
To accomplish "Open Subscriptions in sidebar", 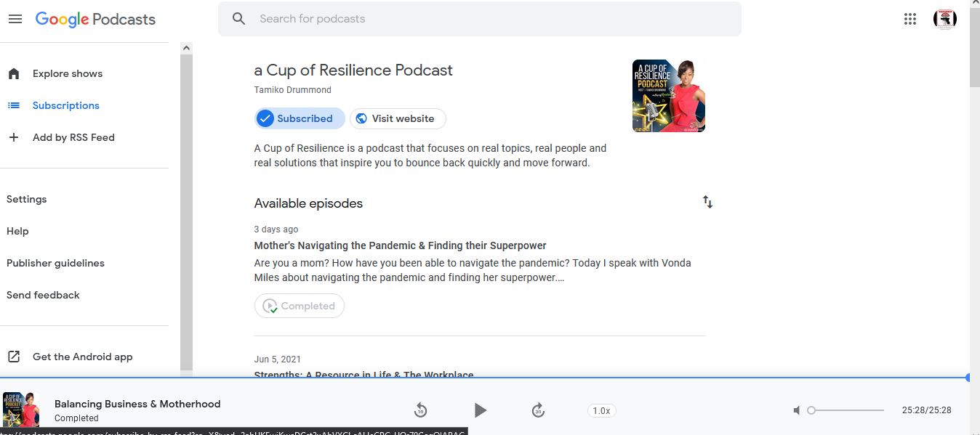I will click(x=65, y=105).
